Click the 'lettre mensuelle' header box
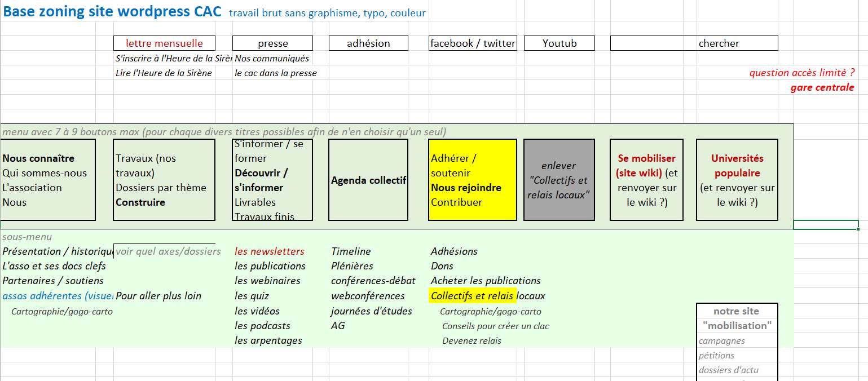 164,43
